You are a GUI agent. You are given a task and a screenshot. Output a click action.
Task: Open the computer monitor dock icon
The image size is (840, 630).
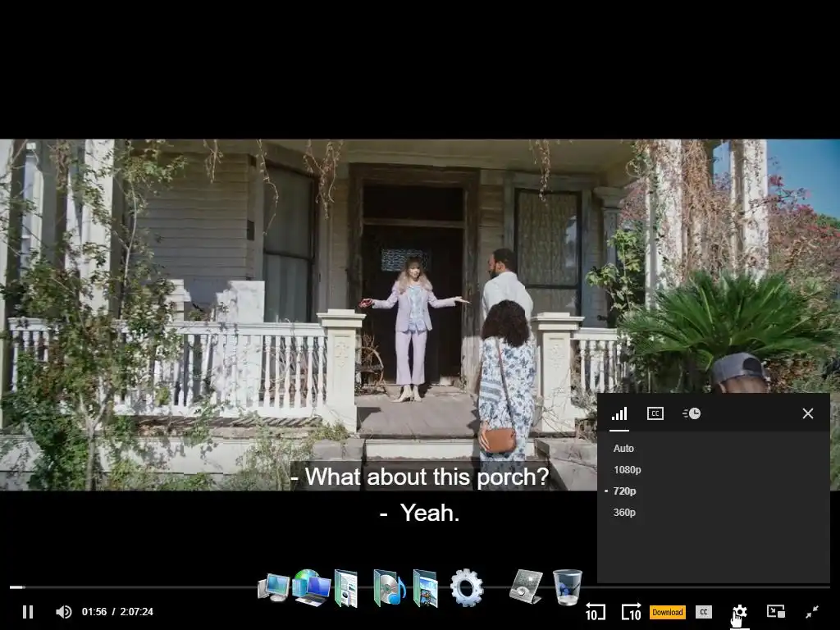pyautogui.click(x=274, y=587)
